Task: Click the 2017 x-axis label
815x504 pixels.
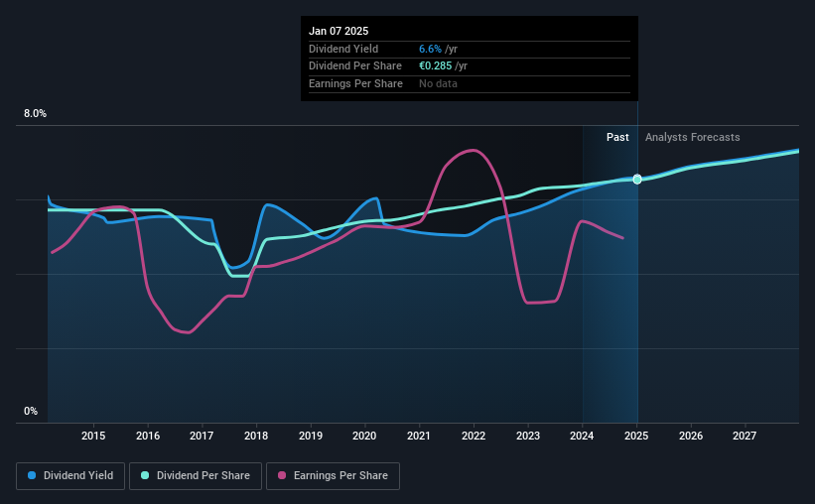Action: click(x=202, y=436)
